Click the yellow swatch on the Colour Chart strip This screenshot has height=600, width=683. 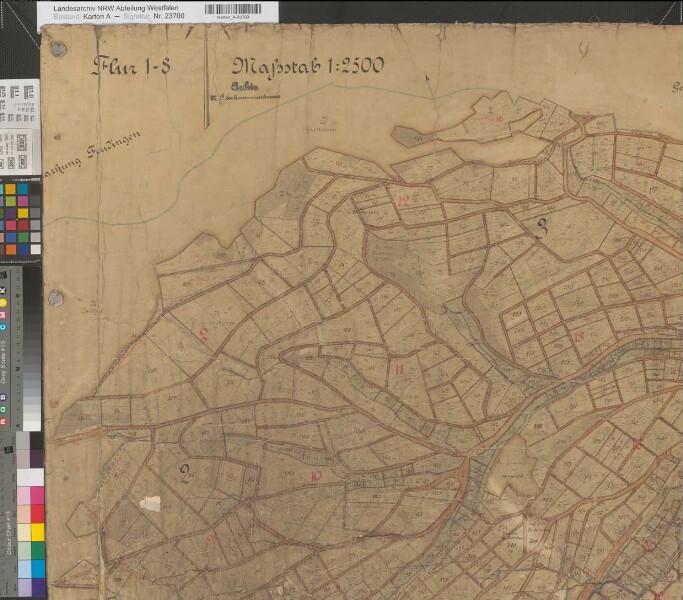38,532
